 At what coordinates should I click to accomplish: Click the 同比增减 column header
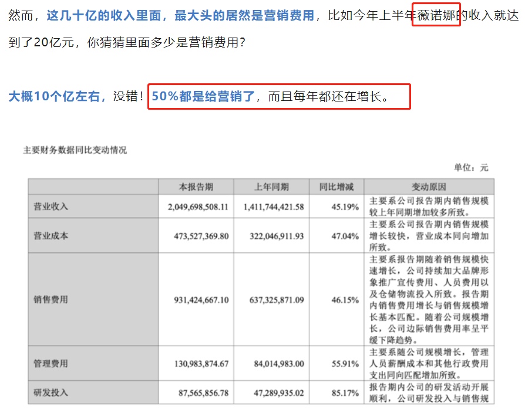(336, 187)
